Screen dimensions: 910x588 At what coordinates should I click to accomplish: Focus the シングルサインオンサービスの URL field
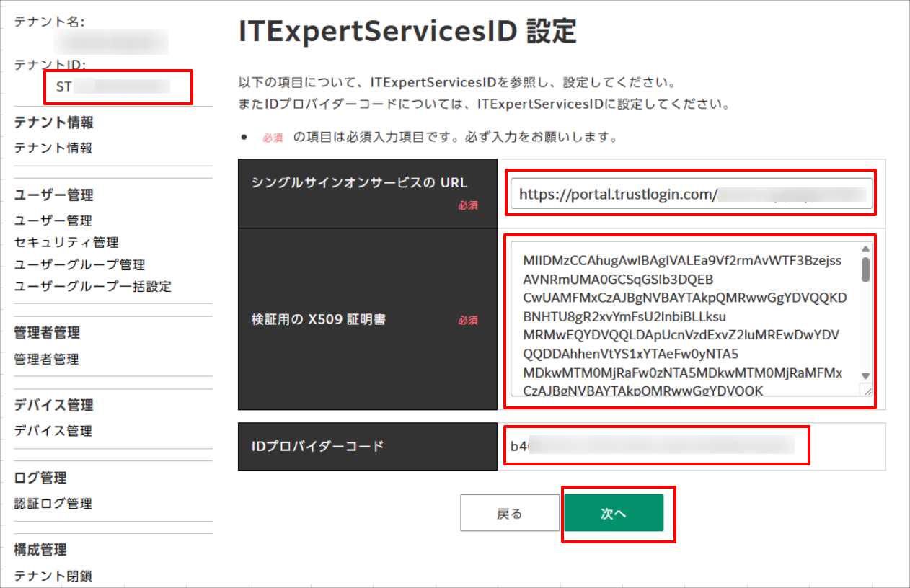(691, 194)
